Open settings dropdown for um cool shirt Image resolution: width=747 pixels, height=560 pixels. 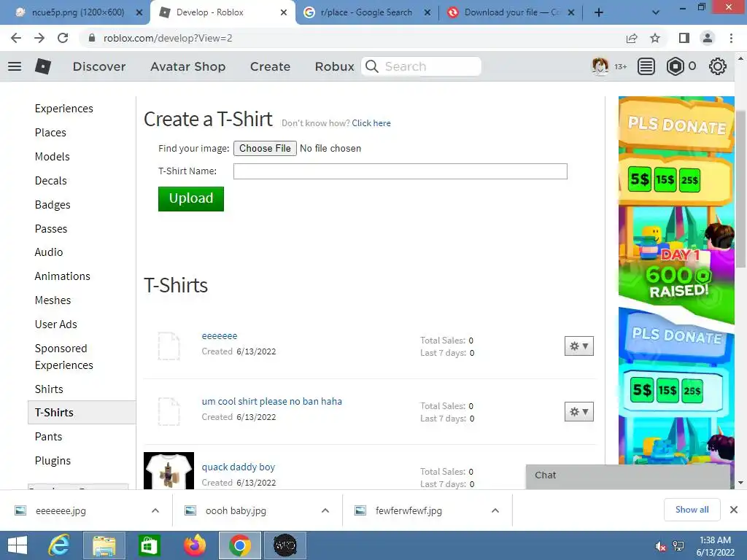click(578, 412)
